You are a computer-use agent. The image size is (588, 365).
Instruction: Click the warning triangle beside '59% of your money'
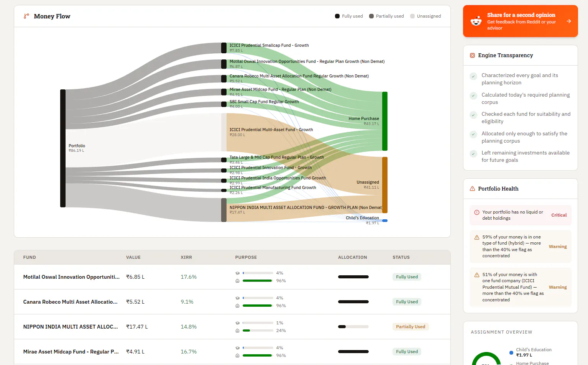pyautogui.click(x=477, y=237)
